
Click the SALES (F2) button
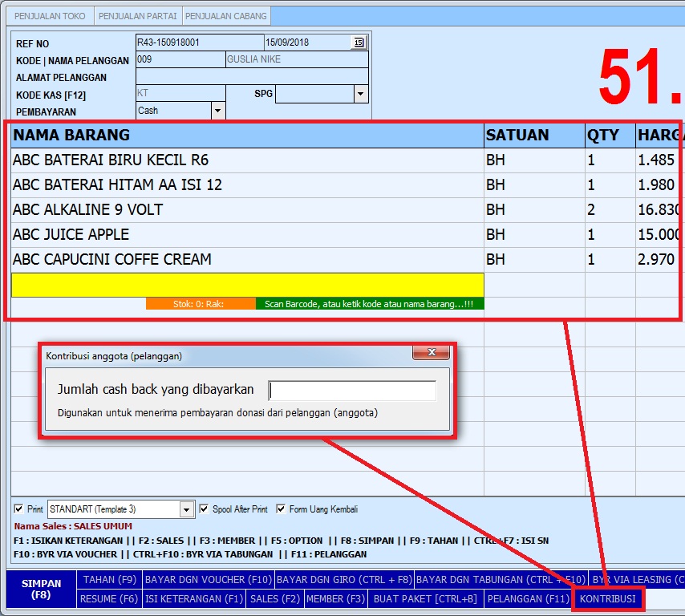pos(275,598)
